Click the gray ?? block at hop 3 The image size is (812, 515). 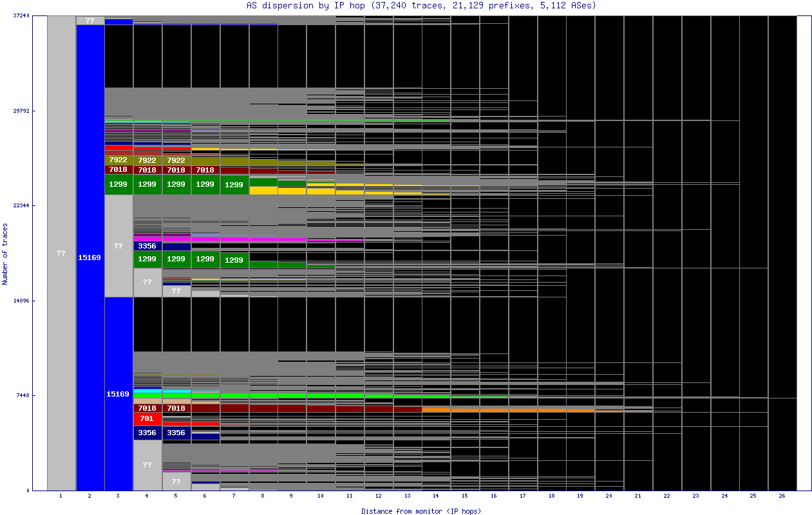click(118, 246)
